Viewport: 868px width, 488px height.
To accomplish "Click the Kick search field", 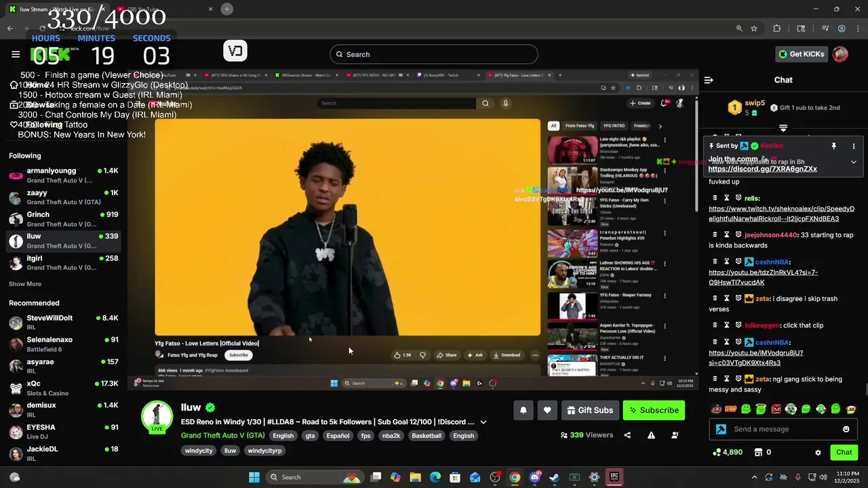I will [434, 54].
